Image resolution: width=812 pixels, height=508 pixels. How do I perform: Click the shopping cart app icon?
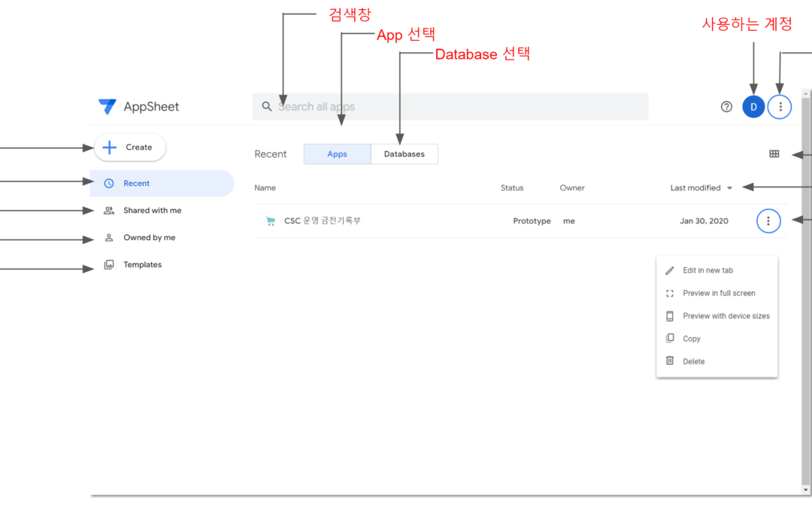(x=271, y=221)
